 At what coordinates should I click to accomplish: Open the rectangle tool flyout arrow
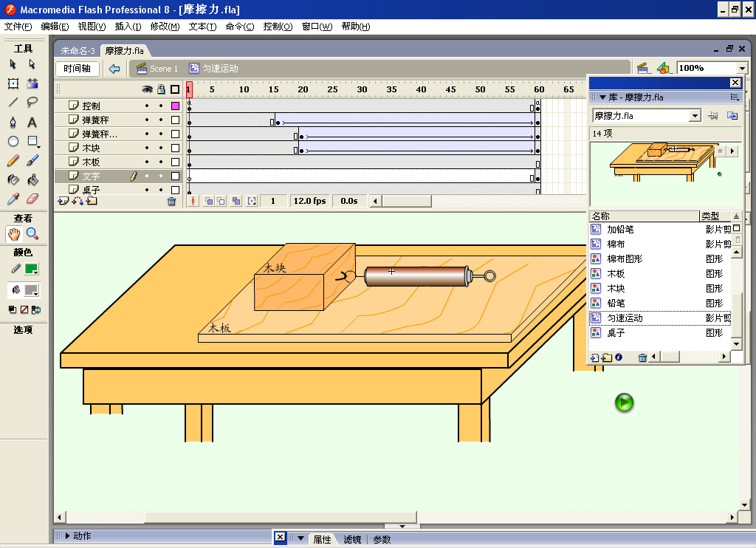(38, 146)
